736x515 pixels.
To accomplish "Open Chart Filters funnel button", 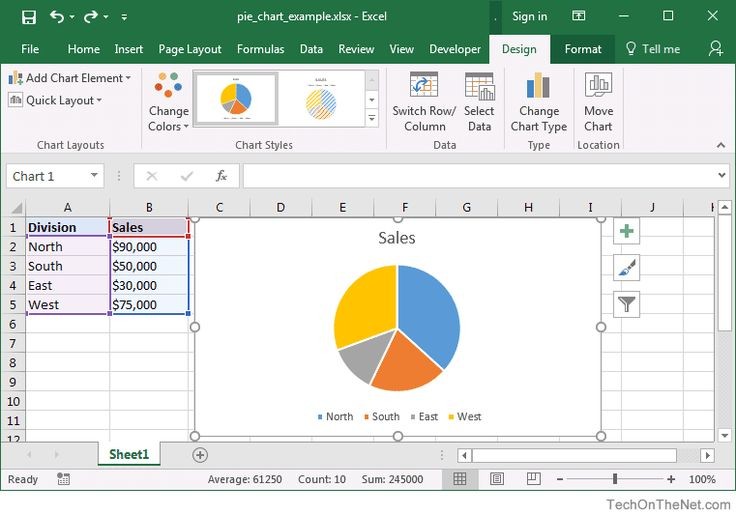I will click(x=626, y=305).
